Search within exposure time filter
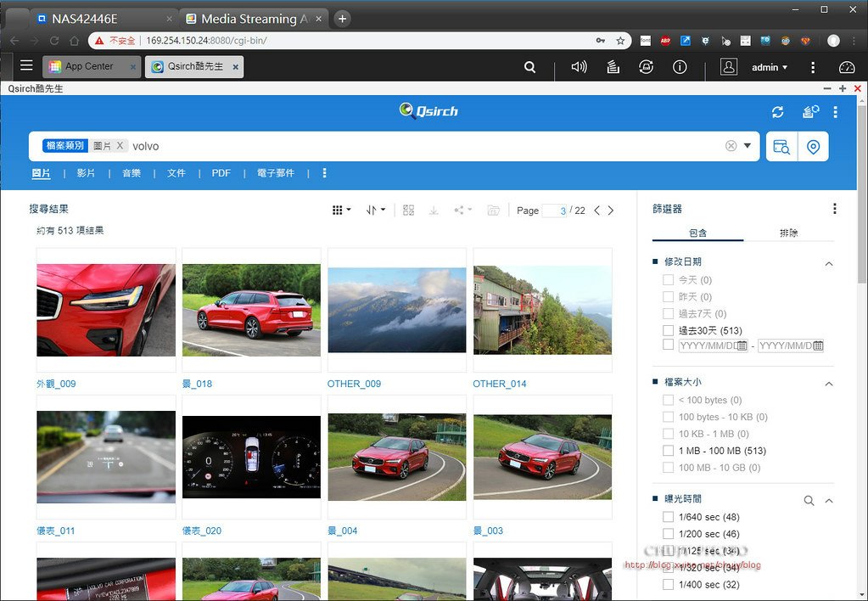 (x=809, y=500)
